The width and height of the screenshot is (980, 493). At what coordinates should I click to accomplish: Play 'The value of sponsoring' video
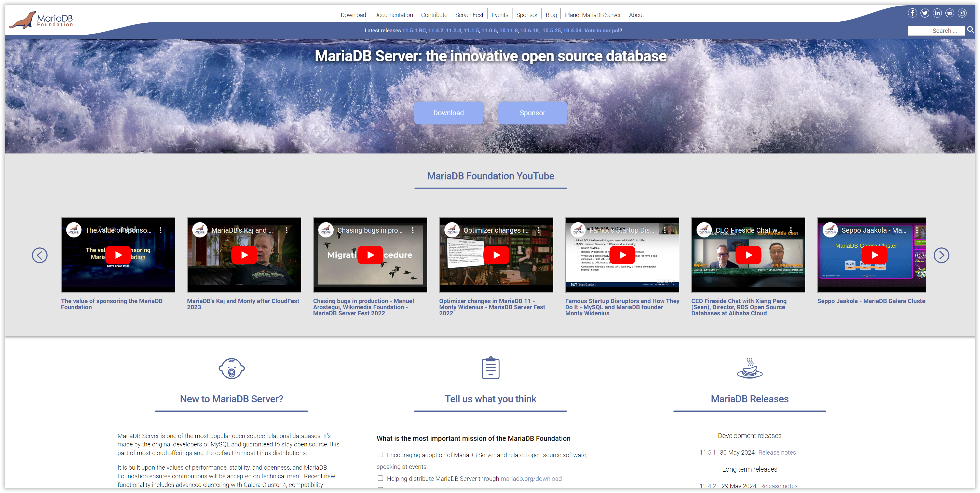pos(118,255)
